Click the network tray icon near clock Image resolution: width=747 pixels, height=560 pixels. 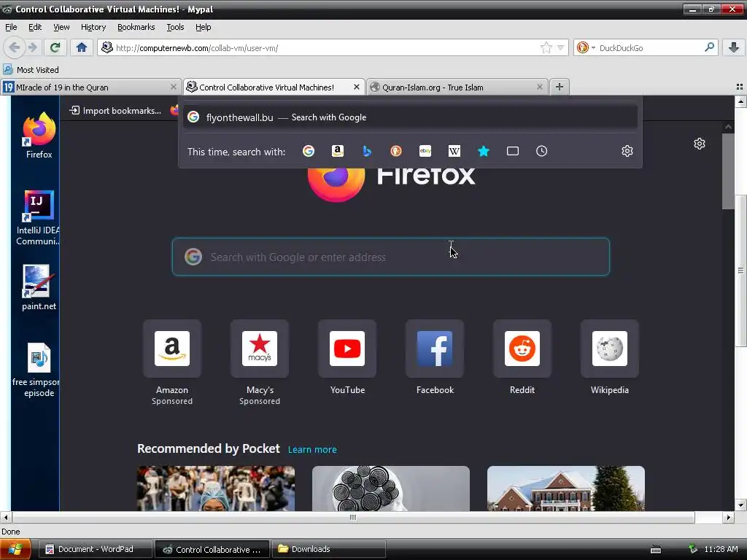coord(693,549)
